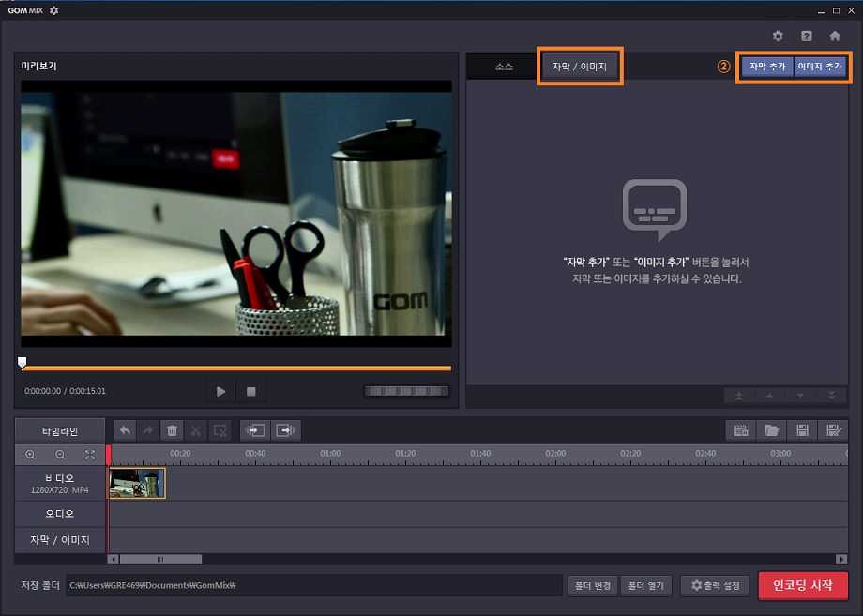Viewport: 863px width, 616px height.
Task: Click the fit-timeline expand icon
Action: click(90, 455)
